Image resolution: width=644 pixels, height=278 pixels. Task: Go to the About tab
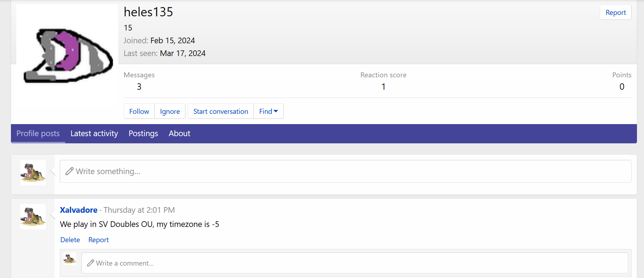pyautogui.click(x=179, y=134)
